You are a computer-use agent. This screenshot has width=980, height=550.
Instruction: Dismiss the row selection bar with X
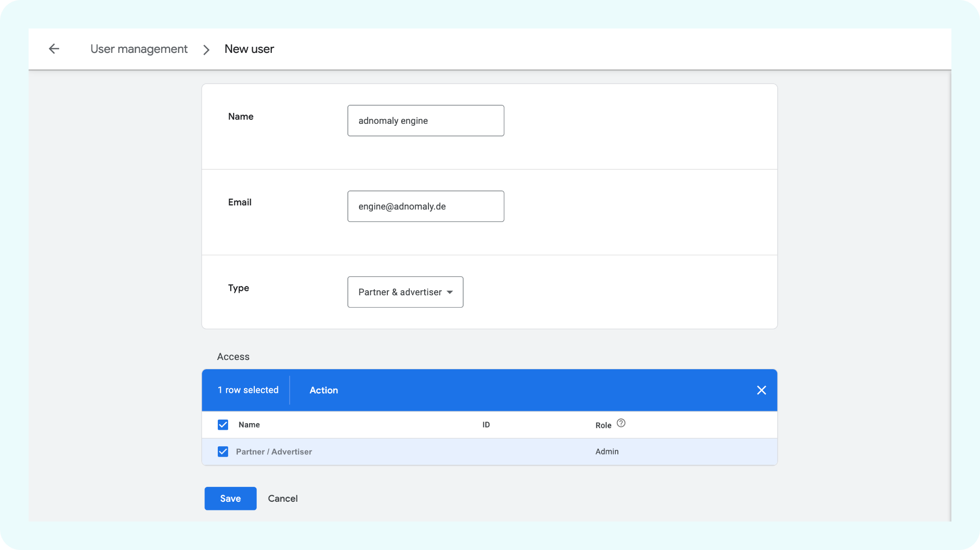[x=761, y=390]
